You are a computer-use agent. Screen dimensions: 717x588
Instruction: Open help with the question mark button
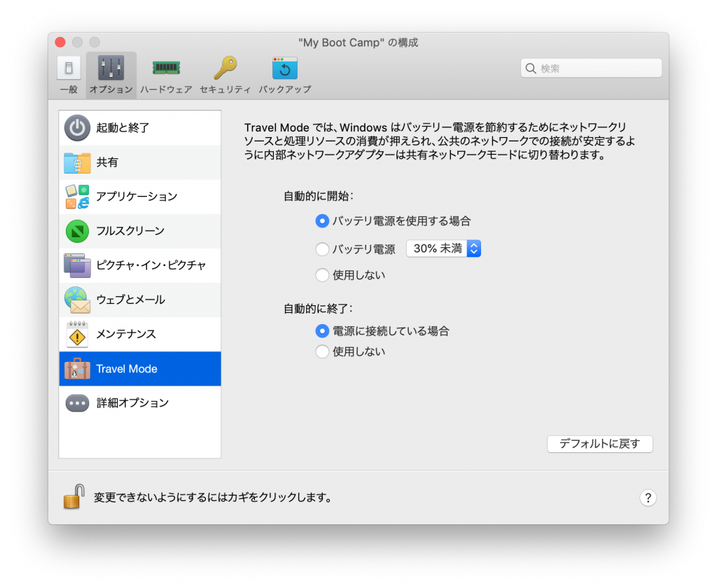648,498
